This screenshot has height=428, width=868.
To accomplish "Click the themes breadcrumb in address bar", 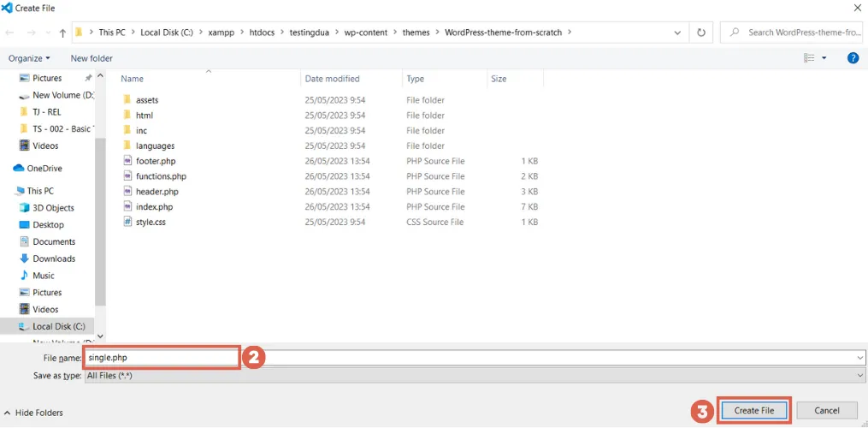I will (416, 33).
